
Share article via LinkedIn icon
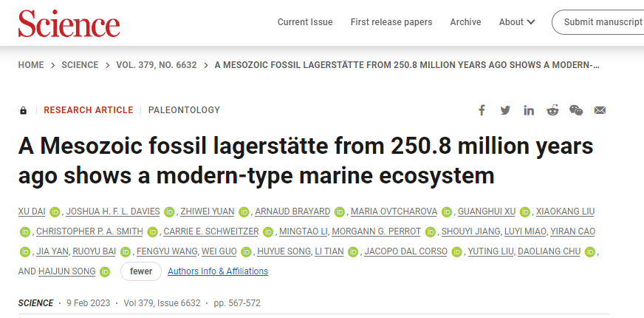click(x=529, y=110)
